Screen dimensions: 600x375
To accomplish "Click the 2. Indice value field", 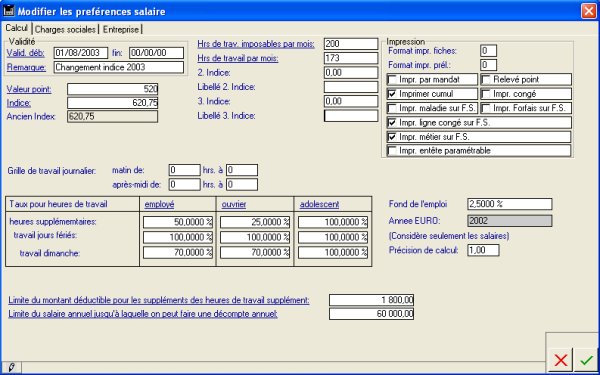I will tap(351, 72).
